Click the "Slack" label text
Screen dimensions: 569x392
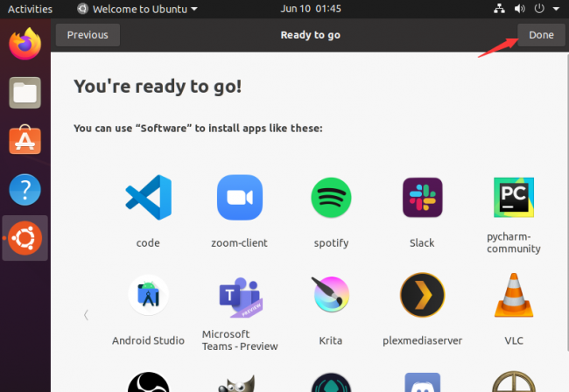(x=422, y=243)
